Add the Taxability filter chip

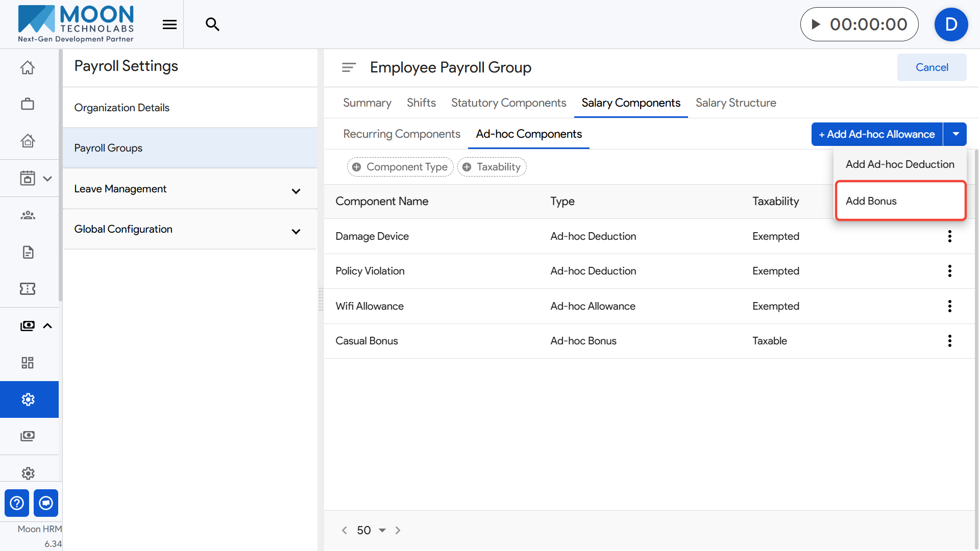pyautogui.click(x=492, y=167)
